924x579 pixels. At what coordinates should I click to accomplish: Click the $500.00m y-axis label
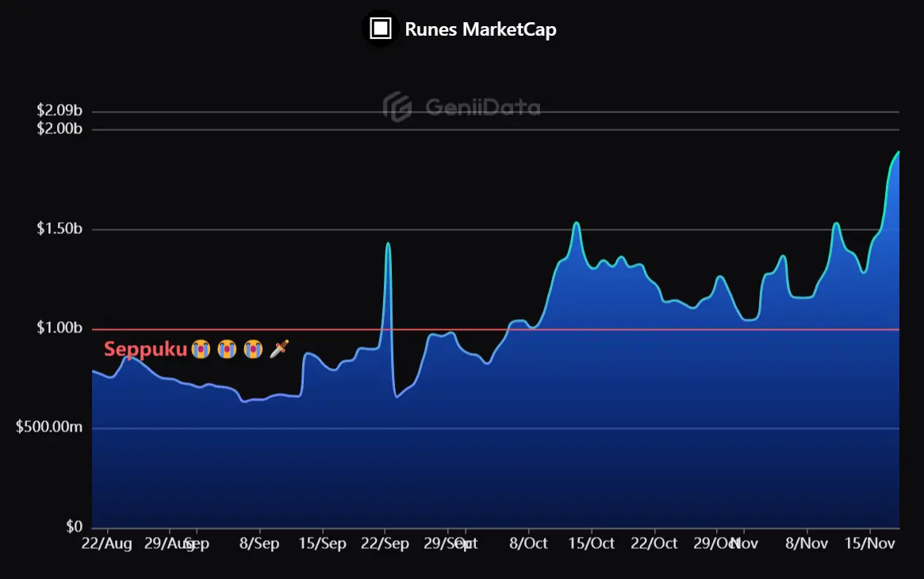pos(49,428)
